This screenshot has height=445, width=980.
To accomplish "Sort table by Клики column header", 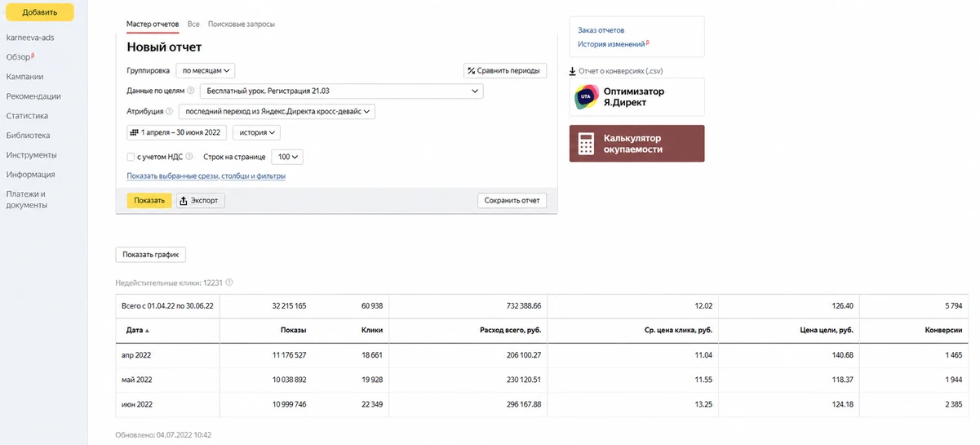I will [372, 331].
